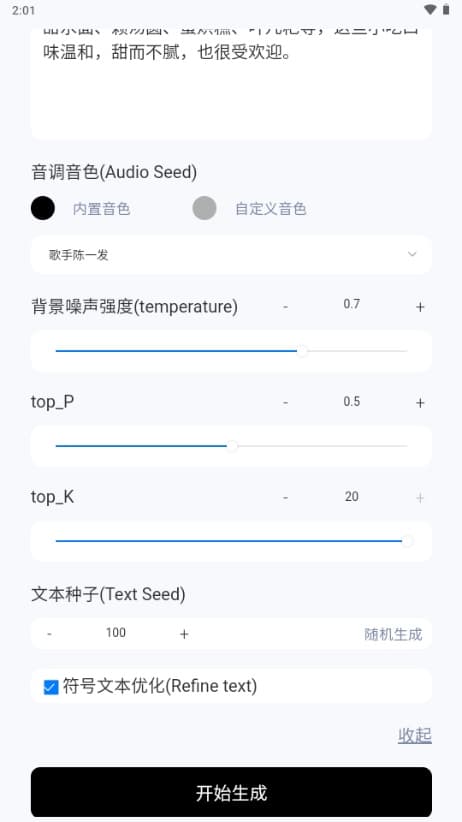Collapse advanced settings via 收起

click(x=415, y=736)
